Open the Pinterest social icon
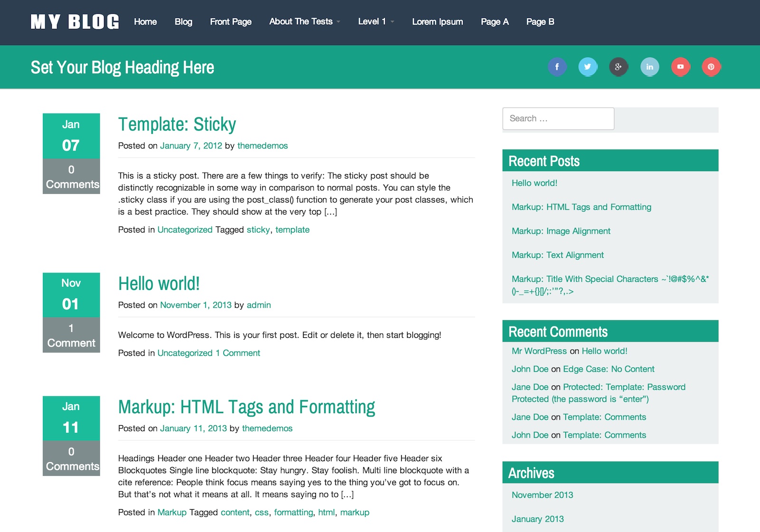 [x=711, y=67]
